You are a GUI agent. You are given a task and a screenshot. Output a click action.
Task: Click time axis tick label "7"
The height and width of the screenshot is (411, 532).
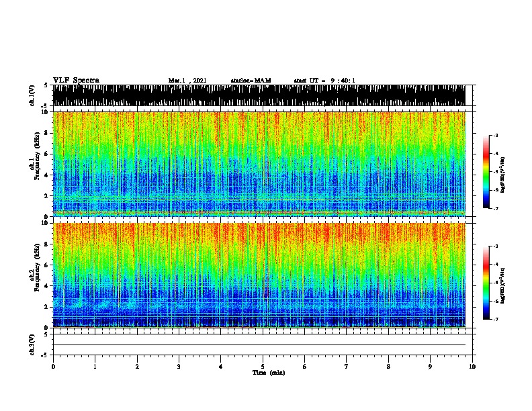[347, 367]
